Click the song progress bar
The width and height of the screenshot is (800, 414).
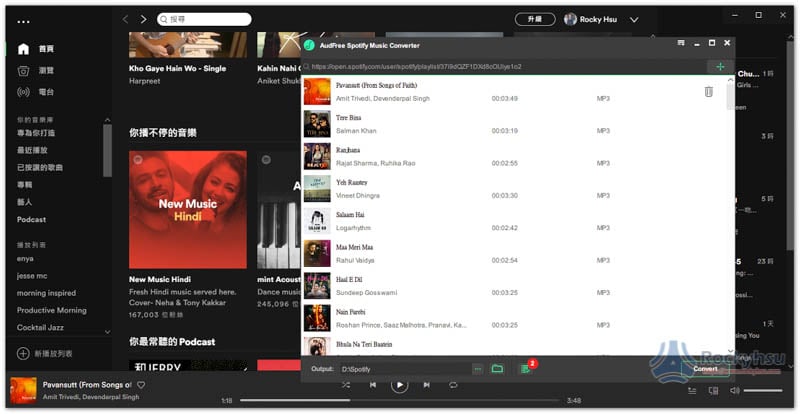[399, 401]
